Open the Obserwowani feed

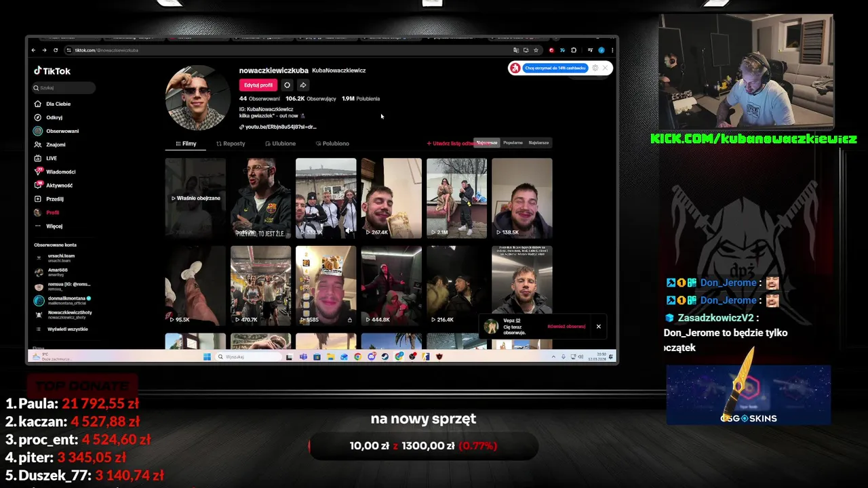coord(56,131)
